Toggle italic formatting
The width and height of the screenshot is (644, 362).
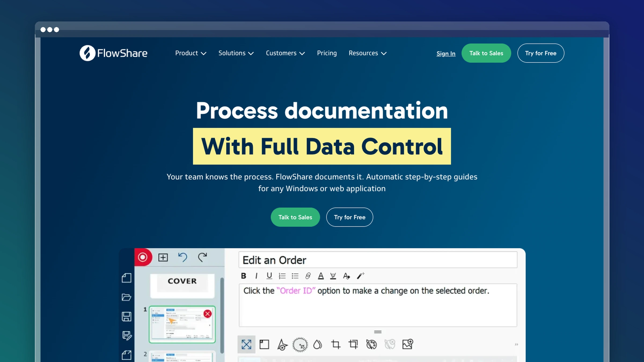tap(257, 276)
